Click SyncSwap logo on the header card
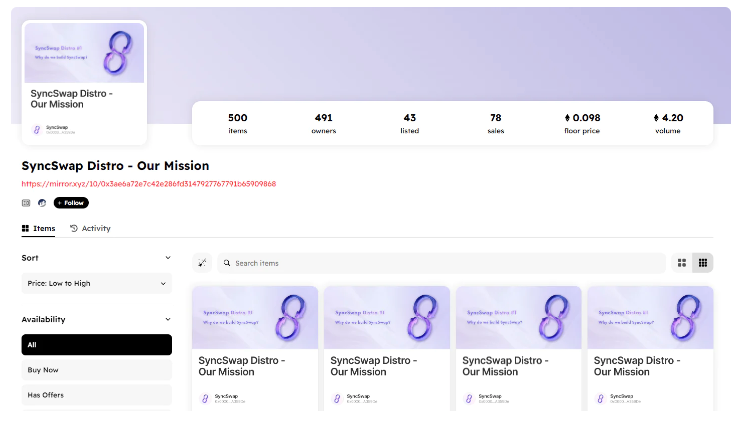The image size is (744, 426). tap(37, 129)
